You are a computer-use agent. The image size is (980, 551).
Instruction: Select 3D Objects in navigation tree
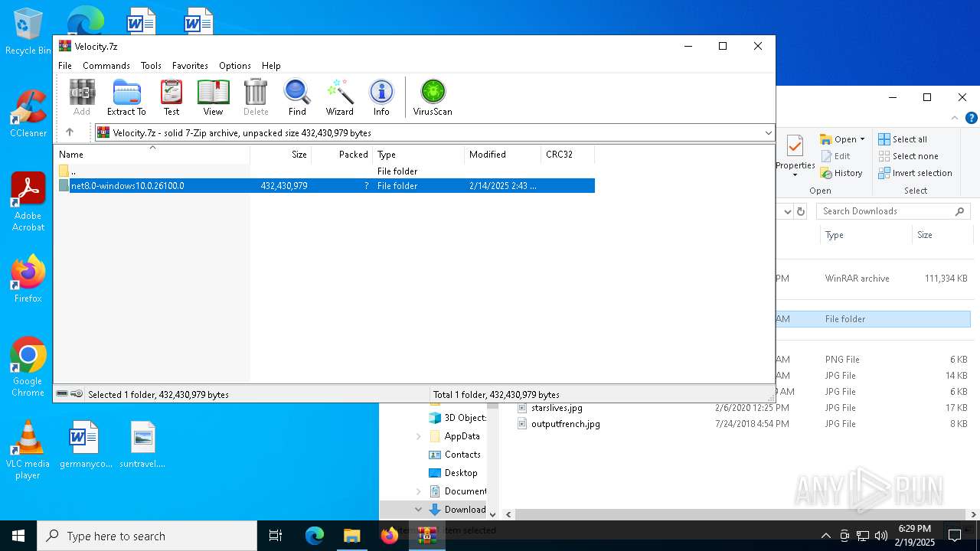(457, 418)
